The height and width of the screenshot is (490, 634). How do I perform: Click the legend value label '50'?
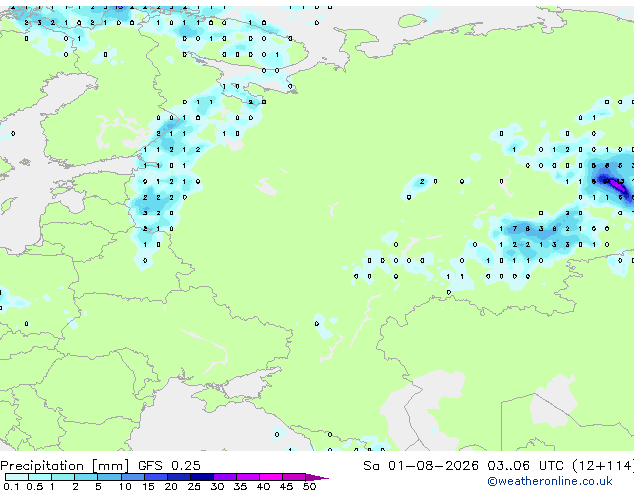309,486
